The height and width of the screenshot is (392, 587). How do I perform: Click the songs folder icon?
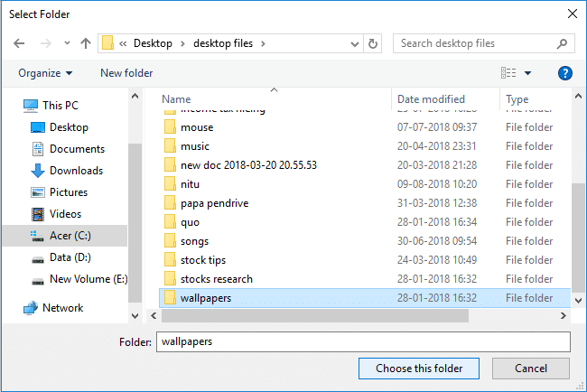coord(170,241)
